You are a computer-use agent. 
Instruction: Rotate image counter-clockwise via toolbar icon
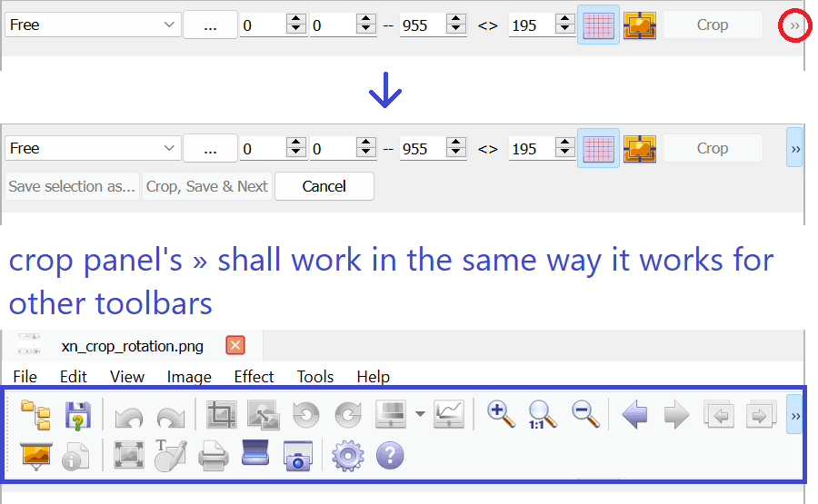click(305, 415)
